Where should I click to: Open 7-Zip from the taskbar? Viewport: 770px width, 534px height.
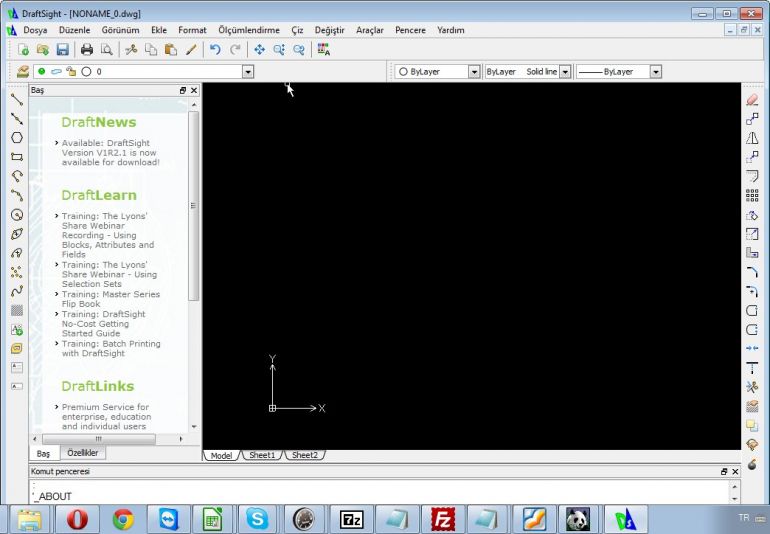coord(351,519)
